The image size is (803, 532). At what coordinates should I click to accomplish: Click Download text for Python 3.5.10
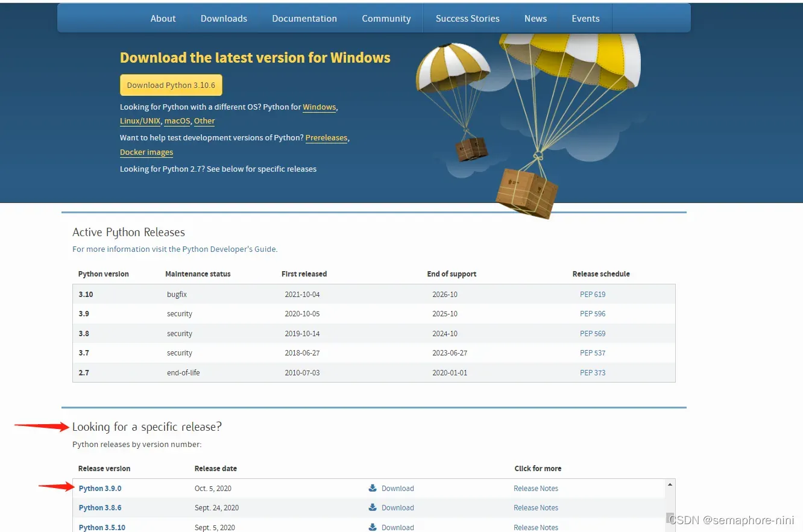click(x=398, y=527)
